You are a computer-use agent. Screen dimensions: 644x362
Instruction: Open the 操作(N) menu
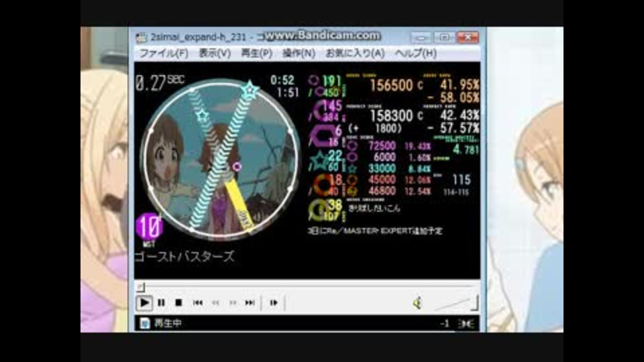(x=299, y=54)
